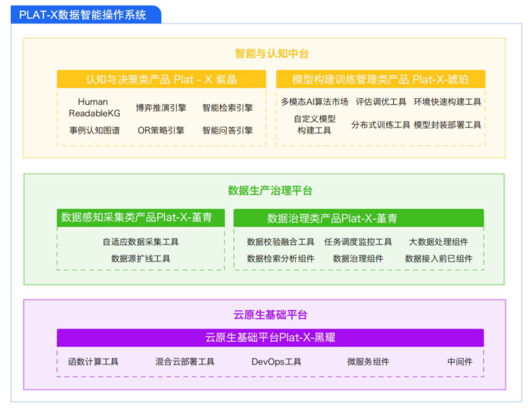The width and height of the screenshot is (532, 415).
Task: Select 自适应数据采集工具
Action: tap(140, 242)
